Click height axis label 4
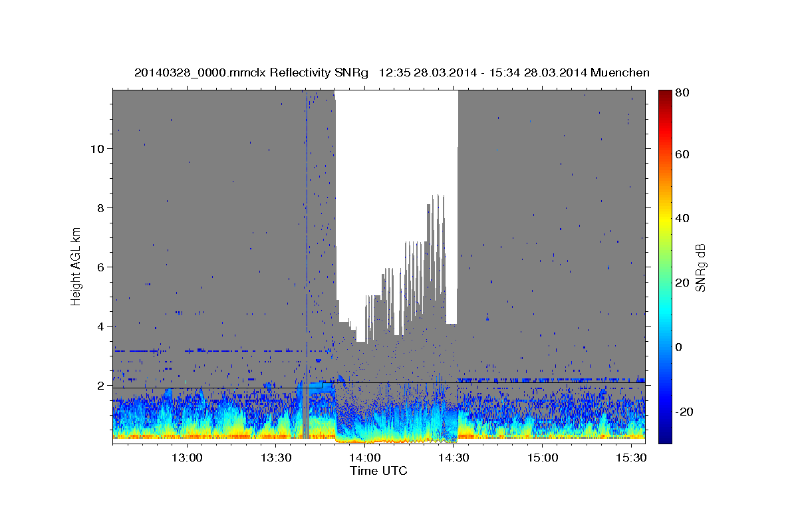 coord(100,326)
